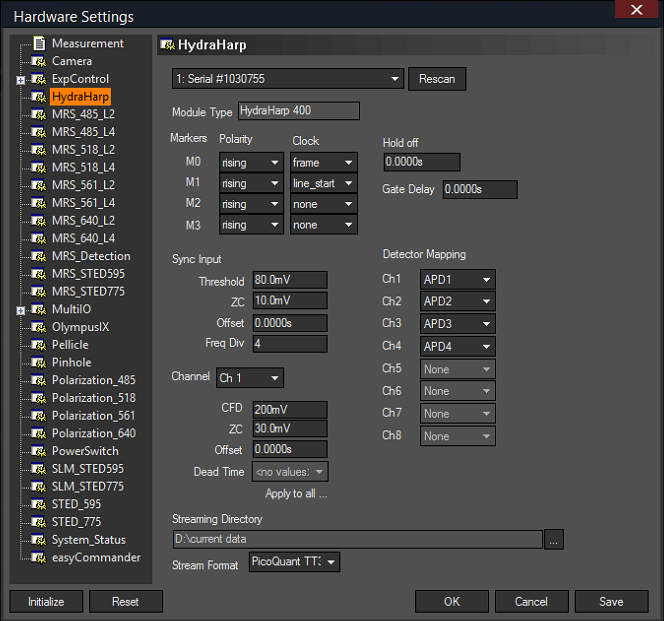Expand the ExpControl tree node
Viewport: 664px width, 621px height.
pos(20,80)
